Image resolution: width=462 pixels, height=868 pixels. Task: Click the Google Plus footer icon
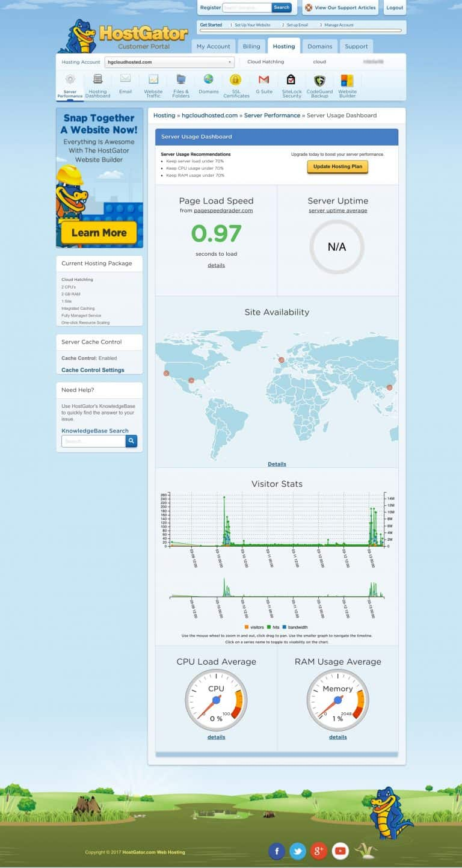pos(319,851)
